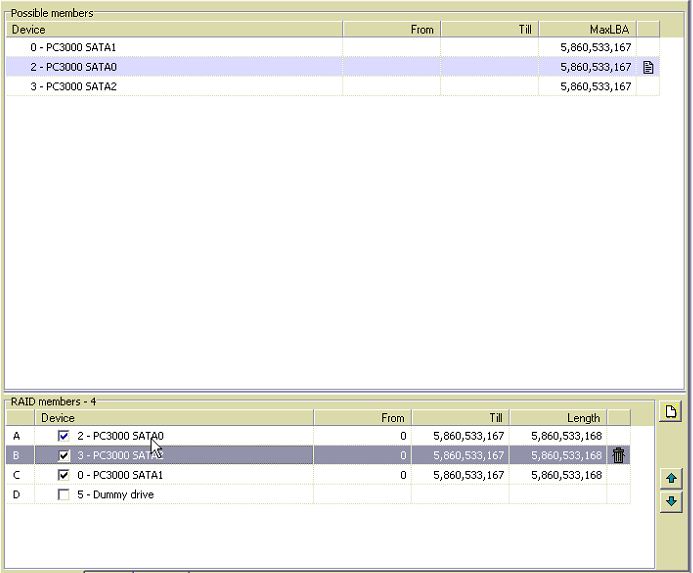Click the document icon in the SATA0 possible members row
This screenshot has height=573, width=693.
click(x=648, y=67)
